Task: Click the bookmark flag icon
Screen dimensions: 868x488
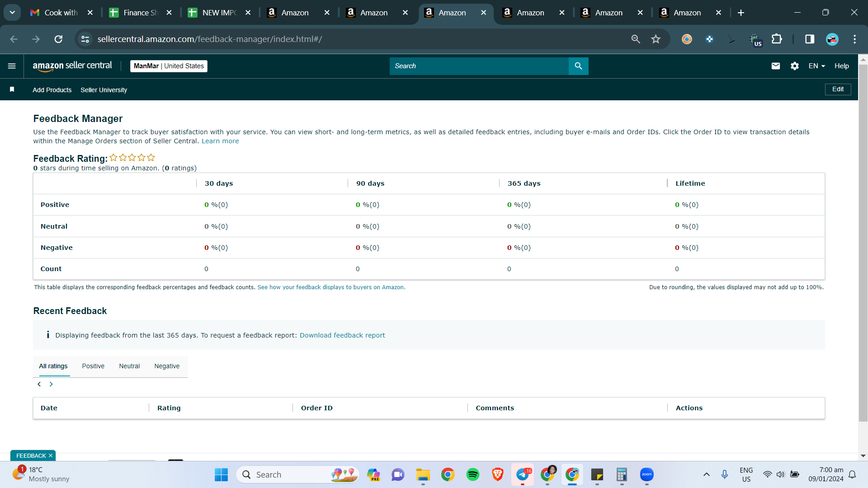Action: (12, 89)
